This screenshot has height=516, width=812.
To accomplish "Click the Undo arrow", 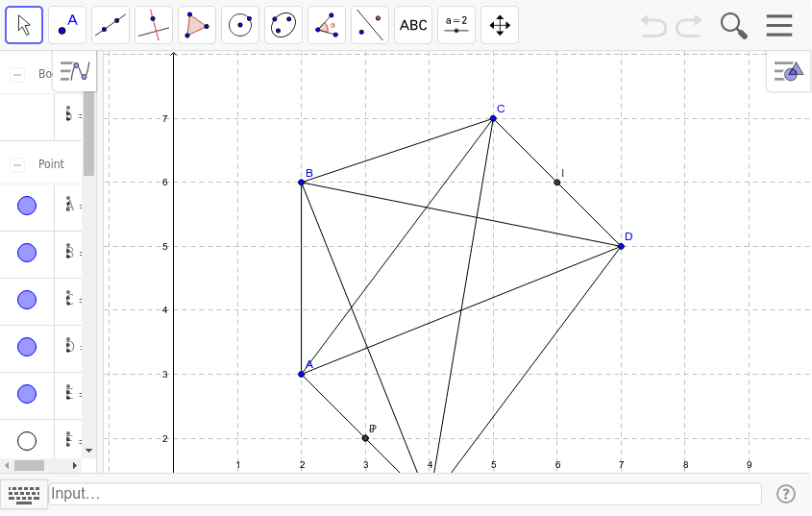I will click(653, 25).
